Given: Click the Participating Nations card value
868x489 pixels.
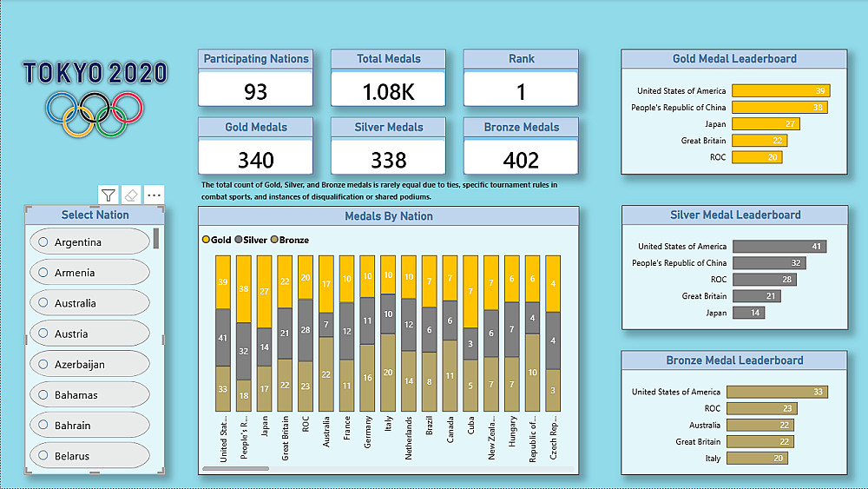Looking at the screenshot, I should click(255, 91).
